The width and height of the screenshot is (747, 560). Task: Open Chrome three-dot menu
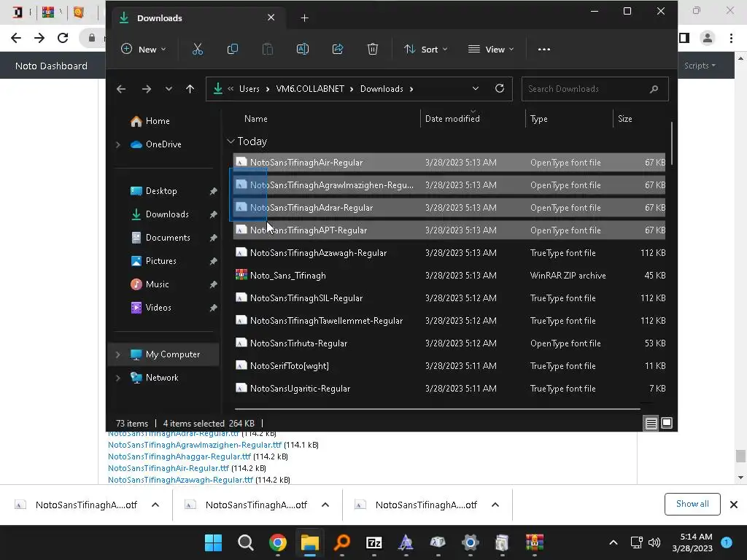(x=731, y=38)
